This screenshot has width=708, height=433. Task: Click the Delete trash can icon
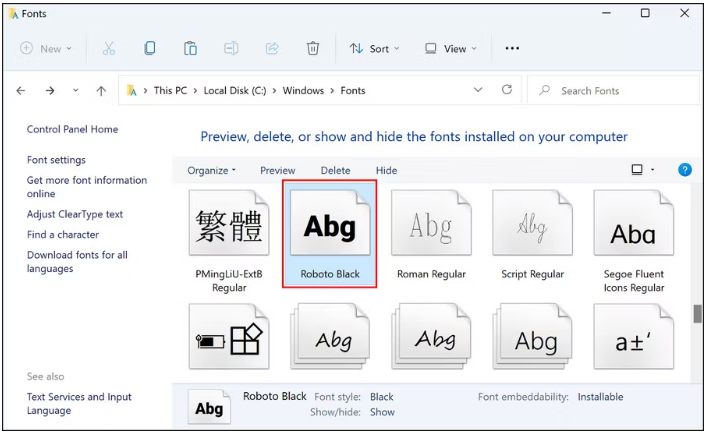point(312,48)
